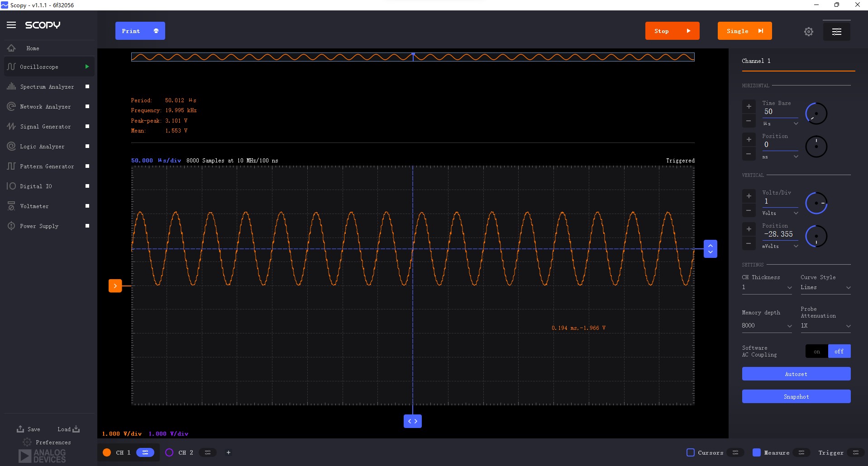Click the Digital IO icon
868x466 pixels.
11,186
